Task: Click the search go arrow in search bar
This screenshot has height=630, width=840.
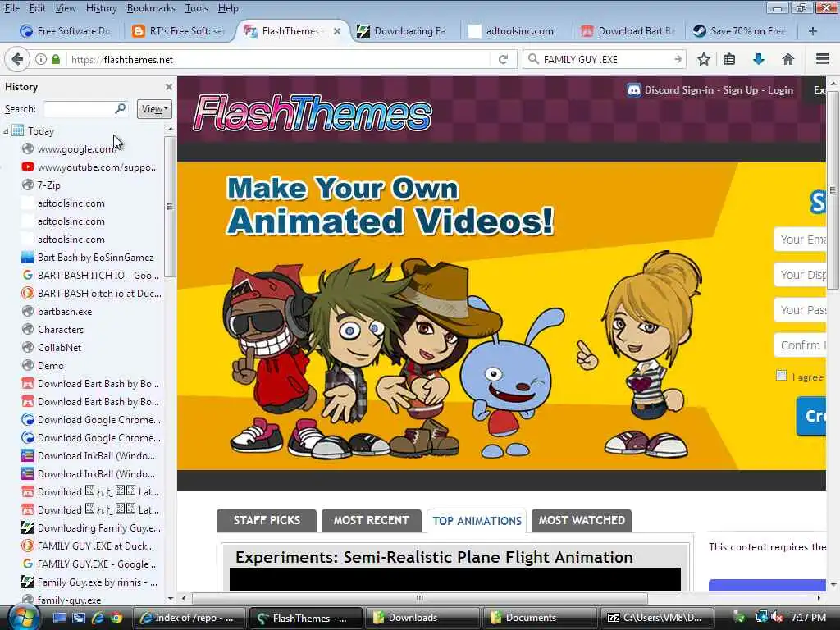Action: point(678,59)
